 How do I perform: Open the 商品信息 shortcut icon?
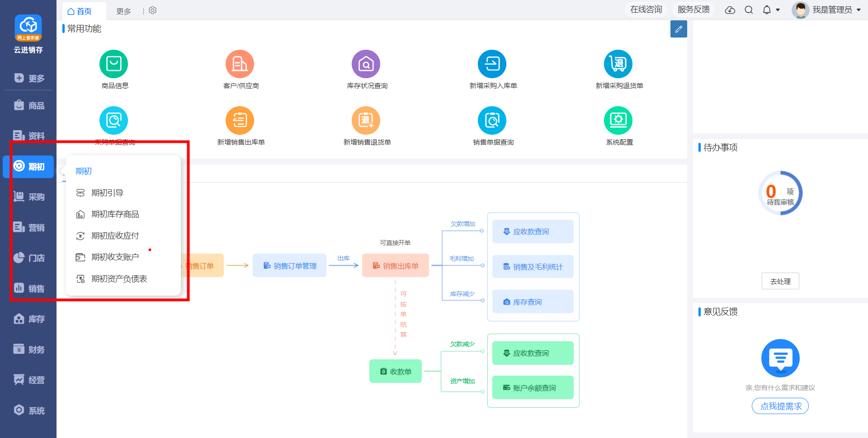coord(113,64)
